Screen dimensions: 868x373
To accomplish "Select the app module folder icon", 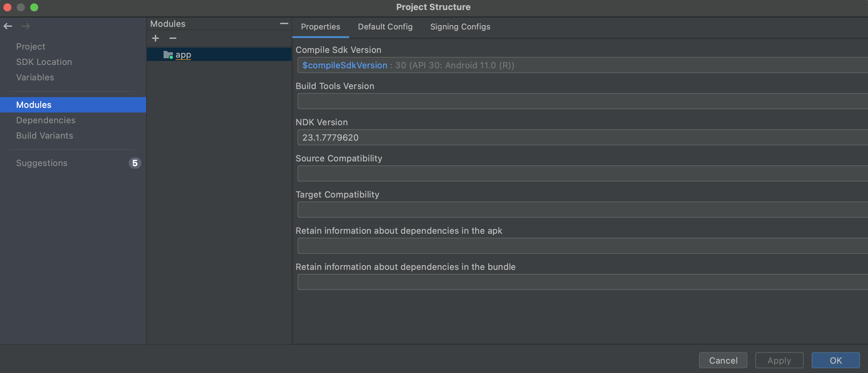I will pyautogui.click(x=168, y=55).
